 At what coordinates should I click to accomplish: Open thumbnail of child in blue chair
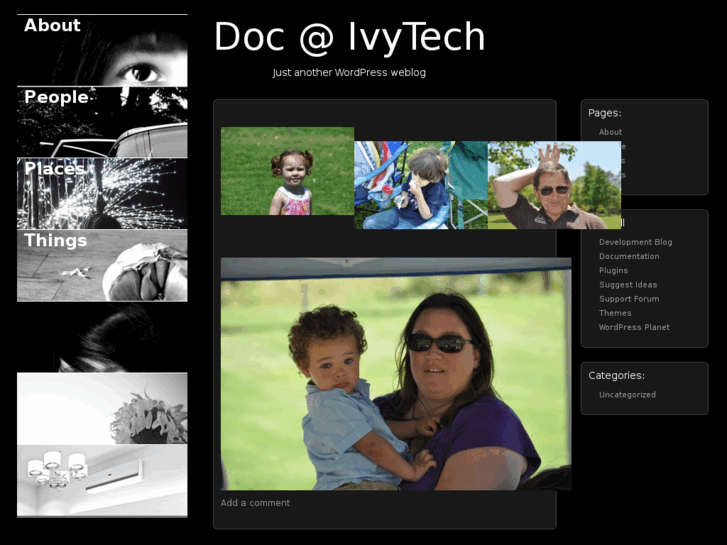[x=421, y=185]
